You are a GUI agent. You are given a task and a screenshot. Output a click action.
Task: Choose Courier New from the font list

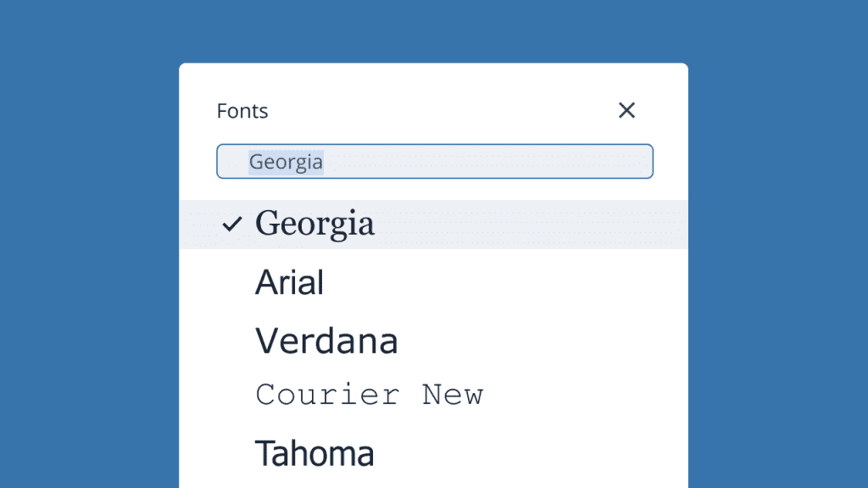[x=370, y=393]
